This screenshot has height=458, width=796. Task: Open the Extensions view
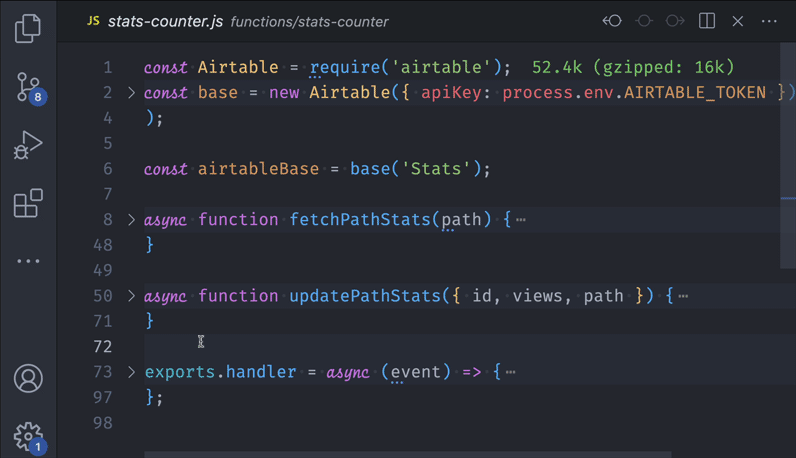pyautogui.click(x=28, y=203)
